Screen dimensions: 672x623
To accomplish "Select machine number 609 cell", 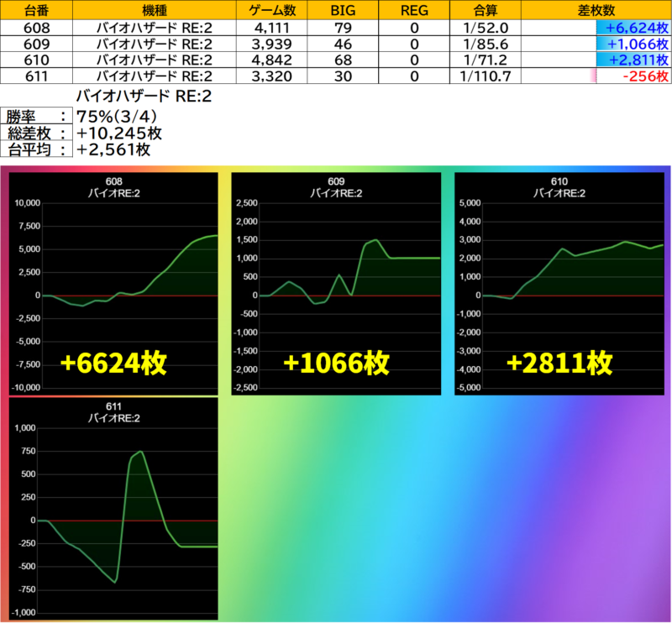I will coord(36,44).
